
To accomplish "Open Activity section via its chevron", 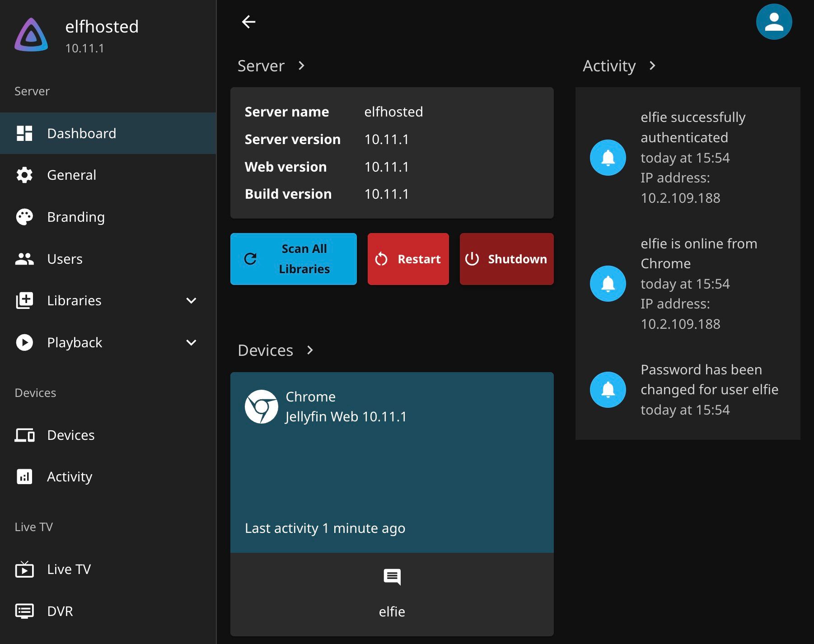I will (652, 66).
